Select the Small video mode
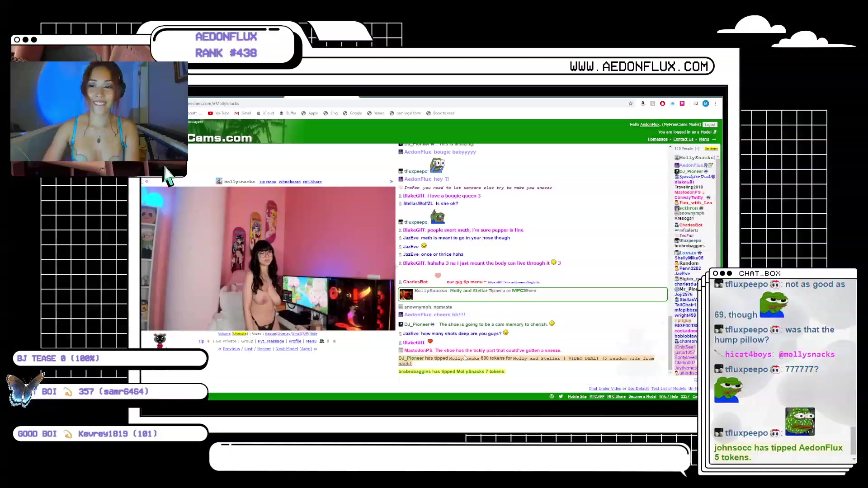 [x=297, y=334]
